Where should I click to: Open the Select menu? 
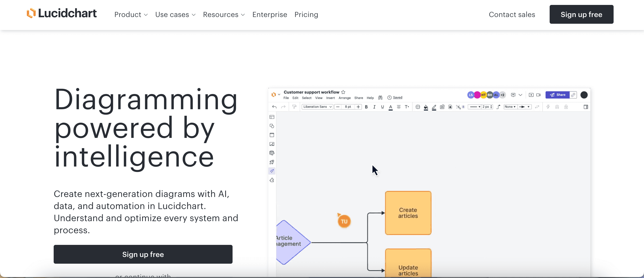coord(307,98)
